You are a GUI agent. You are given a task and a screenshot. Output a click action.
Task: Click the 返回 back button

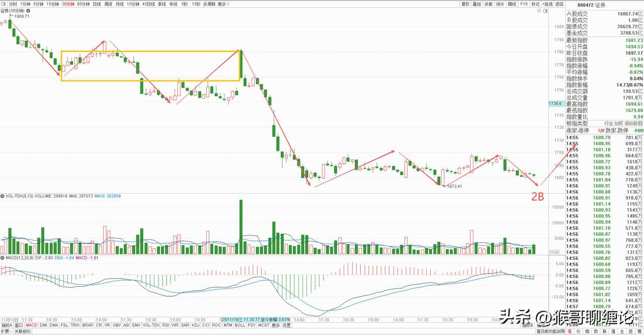559,4
